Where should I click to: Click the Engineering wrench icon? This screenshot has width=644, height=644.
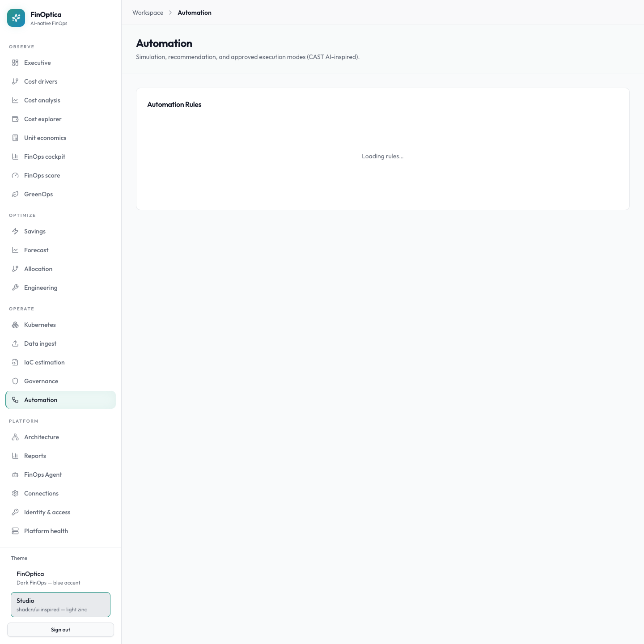point(15,288)
